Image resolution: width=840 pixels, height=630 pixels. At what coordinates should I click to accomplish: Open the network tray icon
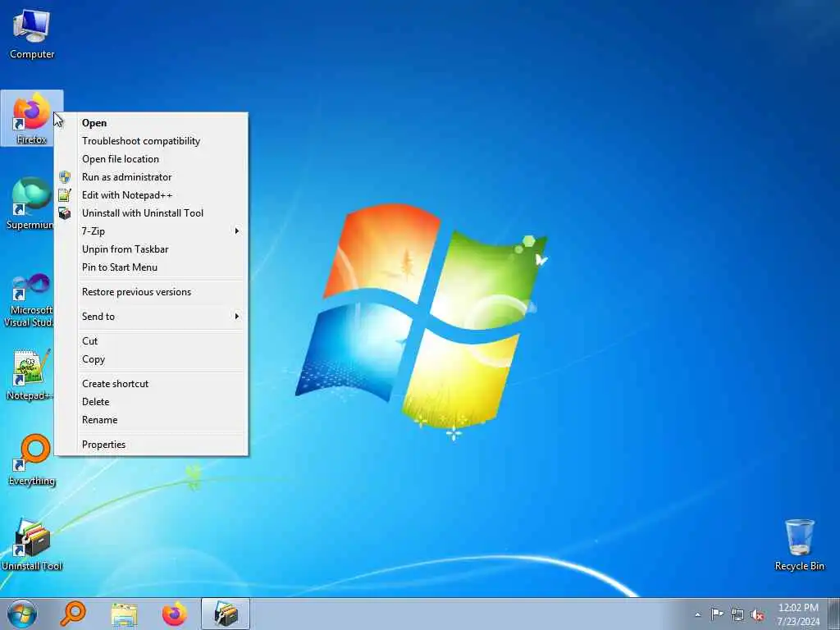(x=737, y=614)
